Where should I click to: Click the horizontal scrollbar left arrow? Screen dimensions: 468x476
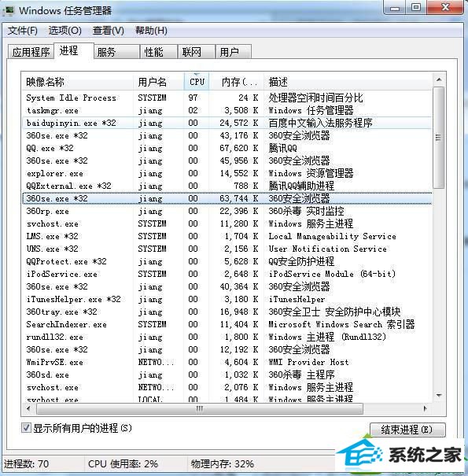(28, 408)
